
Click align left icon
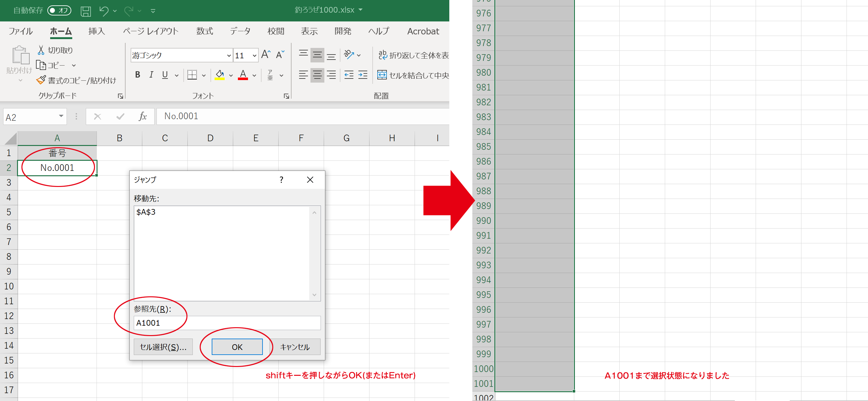coord(303,75)
